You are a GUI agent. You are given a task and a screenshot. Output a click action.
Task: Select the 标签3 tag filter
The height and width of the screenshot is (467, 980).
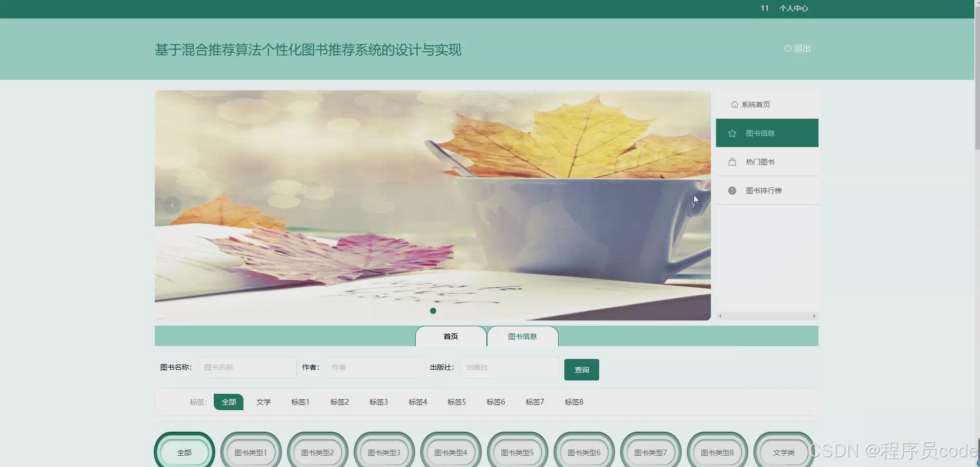pos(378,402)
